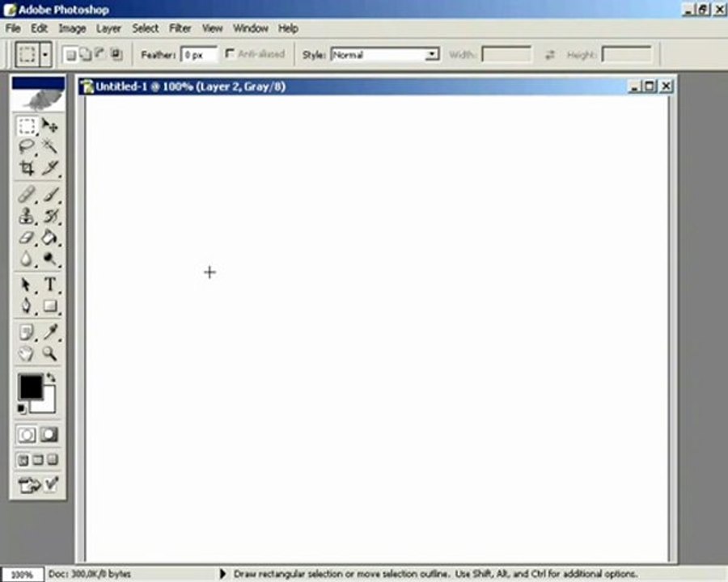728x582 pixels.
Task: Select the Paint Bucket tool
Action: (49, 238)
